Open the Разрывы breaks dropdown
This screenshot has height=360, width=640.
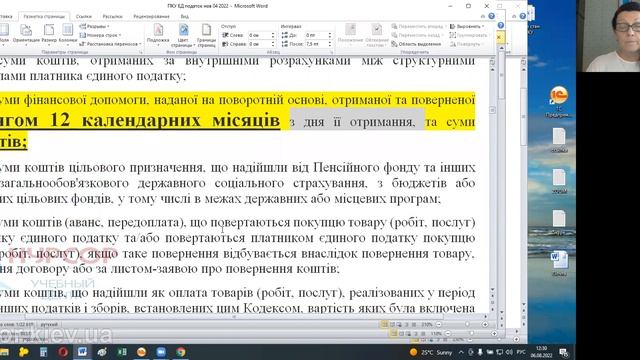pyautogui.click(x=94, y=26)
